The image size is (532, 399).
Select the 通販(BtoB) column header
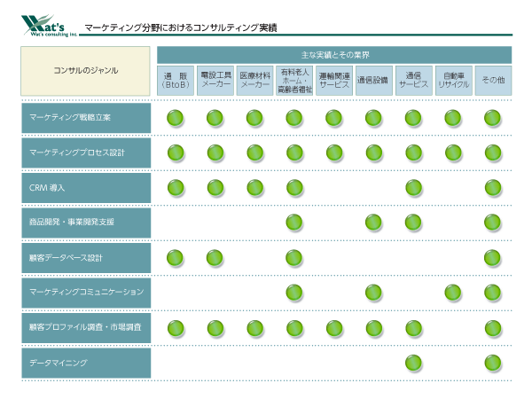pos(176,81)
